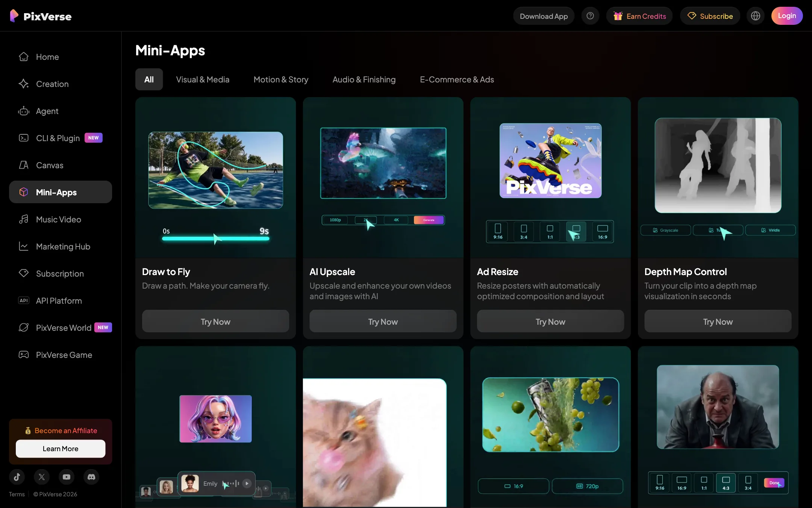The width and height of the screenshot is (812, 508).
Task: Open API Platform in the sidebar
Action: click(x=60, y=301)
